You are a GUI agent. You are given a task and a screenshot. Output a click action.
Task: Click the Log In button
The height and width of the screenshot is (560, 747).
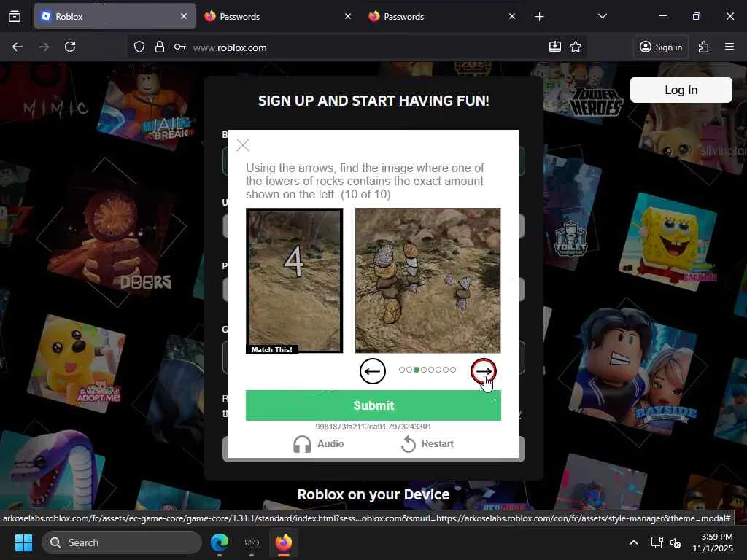pos(681,90)
